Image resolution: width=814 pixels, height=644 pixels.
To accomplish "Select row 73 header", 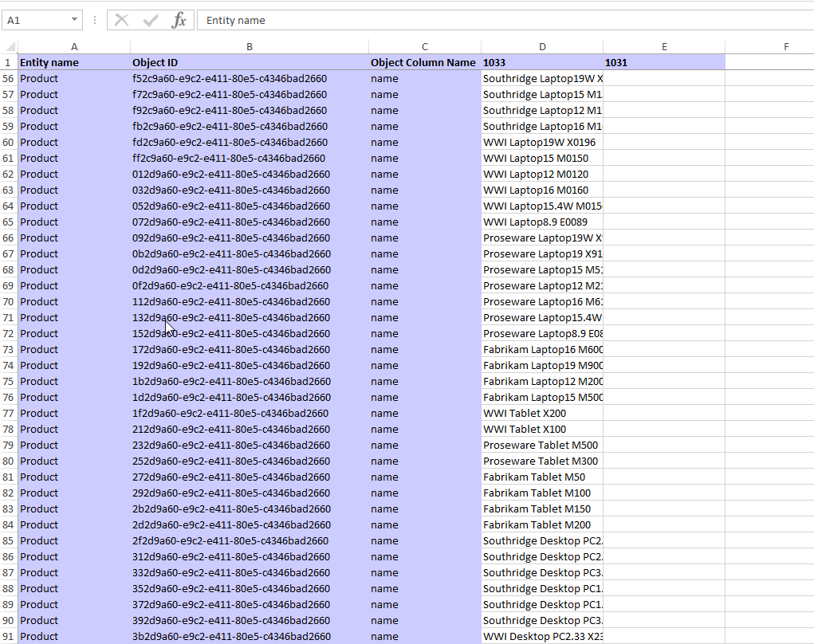I will click(x=8, y=350).
